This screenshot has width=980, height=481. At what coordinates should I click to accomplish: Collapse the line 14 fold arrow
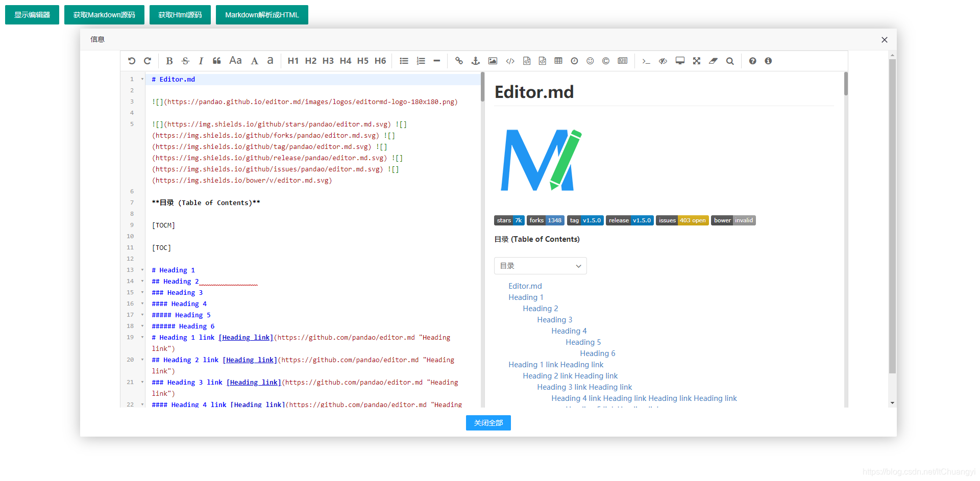coord(142,281)
